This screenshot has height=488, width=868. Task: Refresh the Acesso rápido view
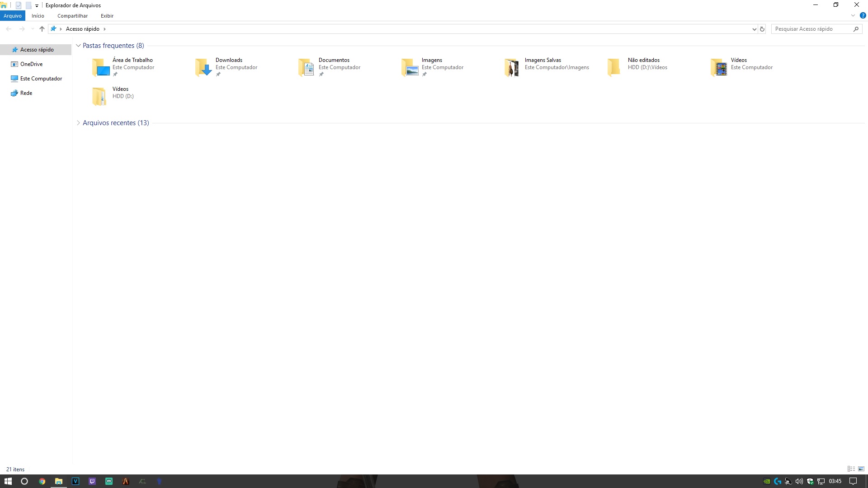coord(762,29)
